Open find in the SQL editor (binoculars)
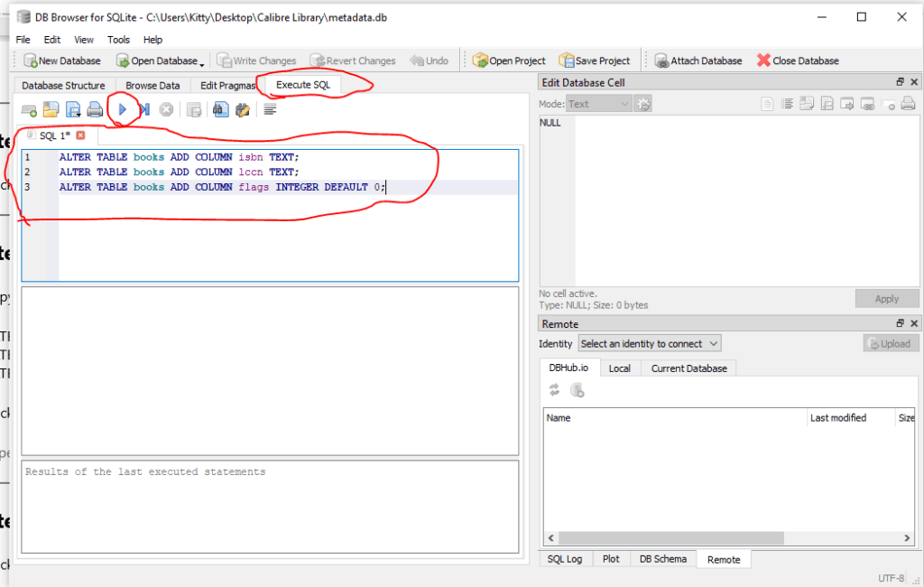This screenshot has height=587, width=924. pos(219,110)
